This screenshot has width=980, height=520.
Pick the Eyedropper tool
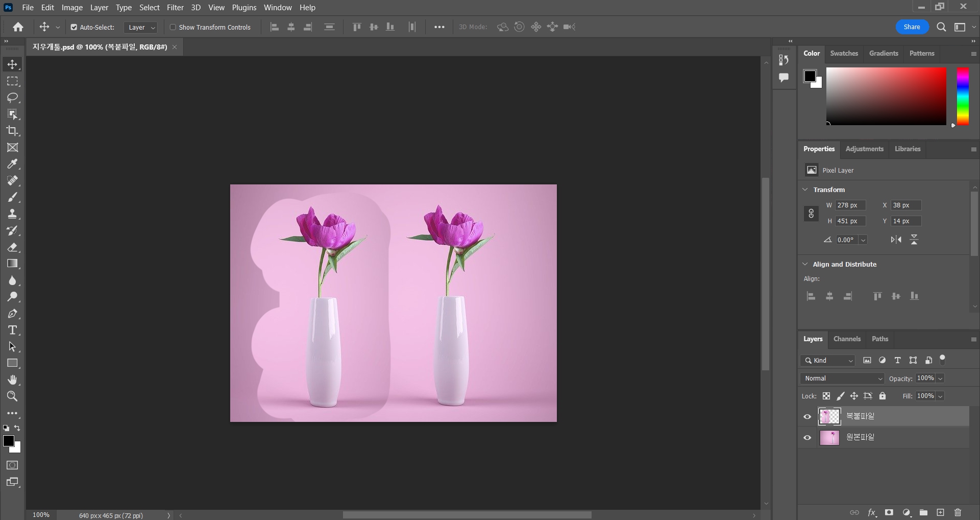tap(12, 164)
